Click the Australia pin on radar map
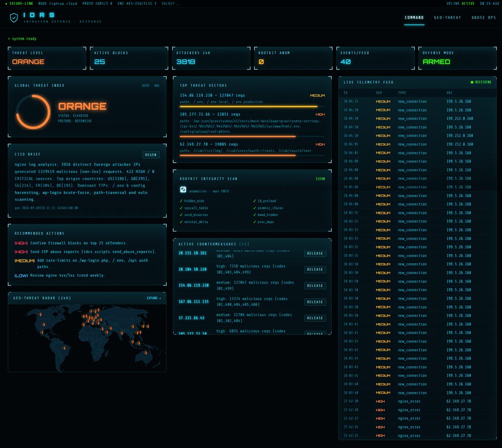 (x=146, y=353)
